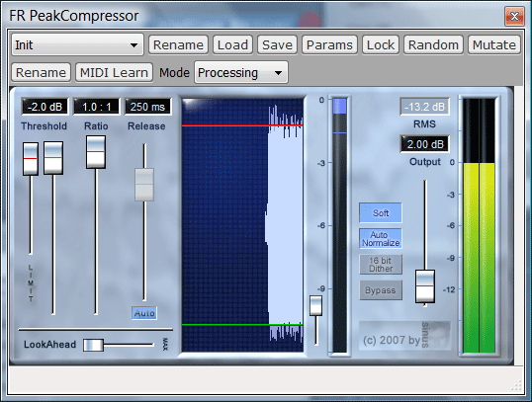Click the red-line limit threshold slider handle
The height and width of the screenshot is (402, 532).
point(31,159)
